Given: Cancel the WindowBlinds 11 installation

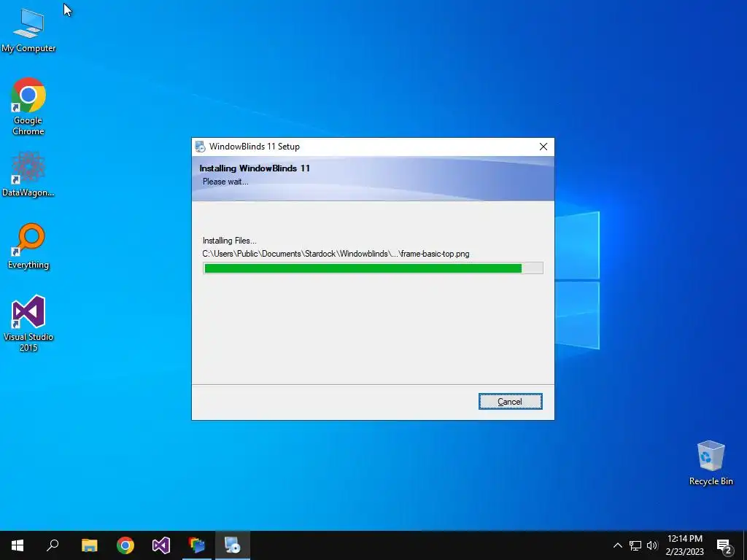Looking at the screenshot, I should 510,402.
